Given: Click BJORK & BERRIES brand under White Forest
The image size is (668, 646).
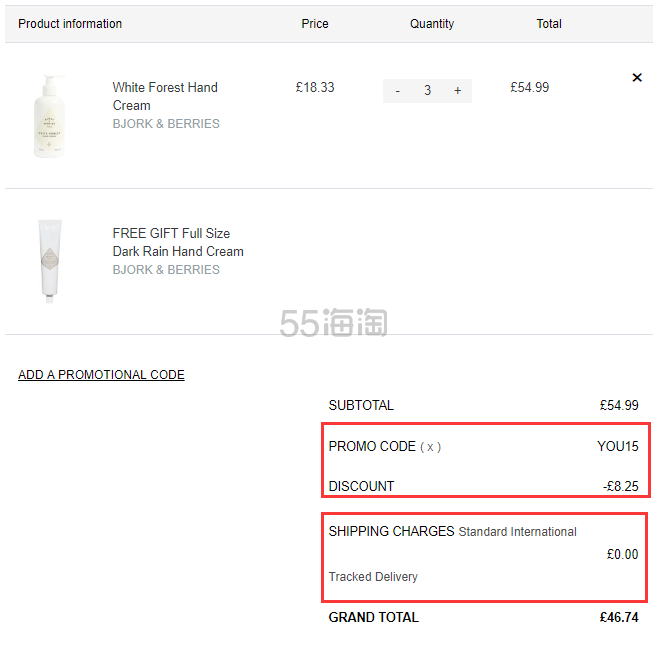Looking at the screenshot, I should pyautogui.click(x=166, y=124).
